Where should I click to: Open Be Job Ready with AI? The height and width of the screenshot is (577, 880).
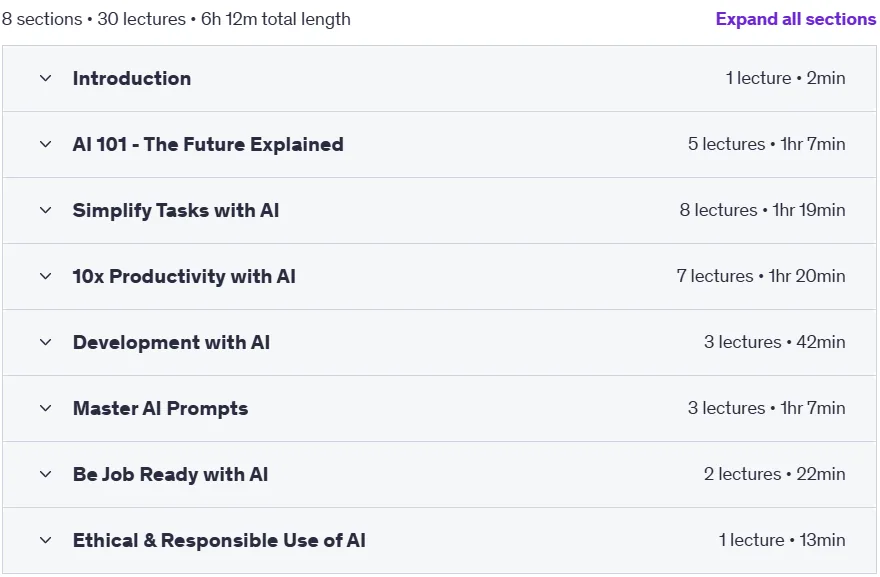[x=171, y=474]
